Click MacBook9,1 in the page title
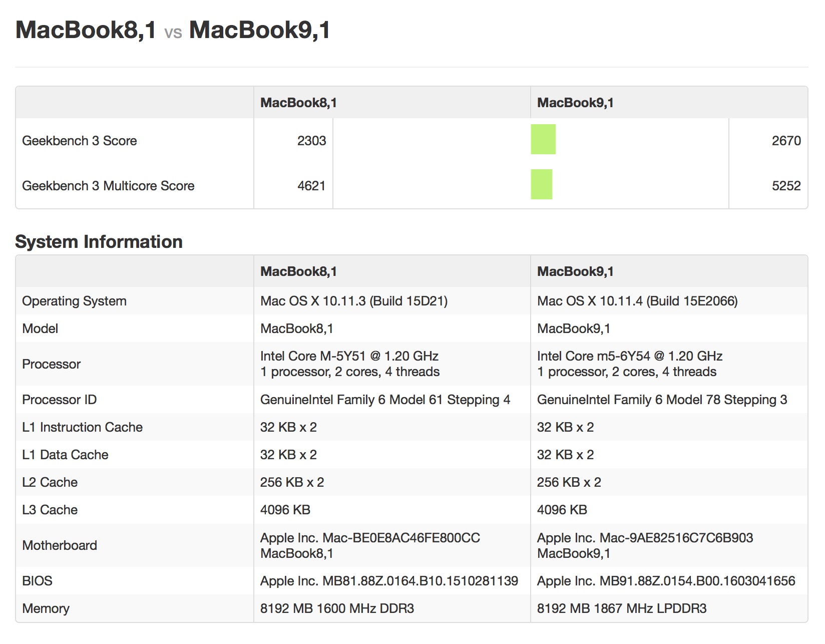 260,30
